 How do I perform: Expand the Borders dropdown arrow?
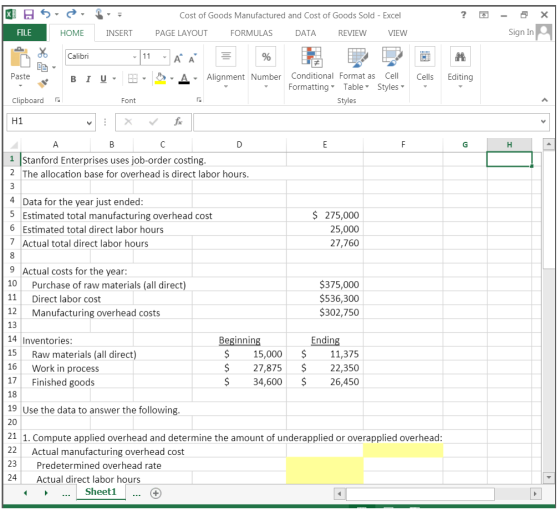(144, 79)
